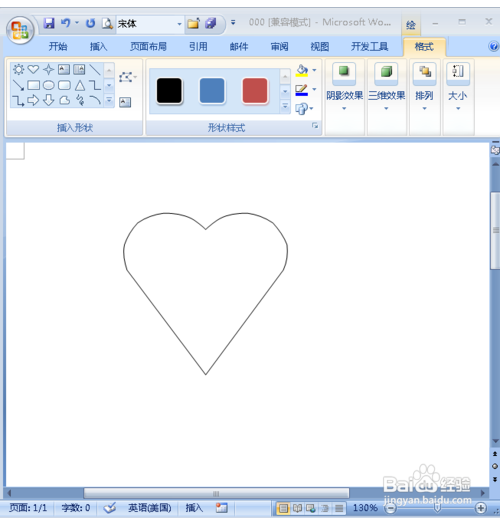Select the rectangle shape
This screenshot has width=500, height=518.
(33, 85)
